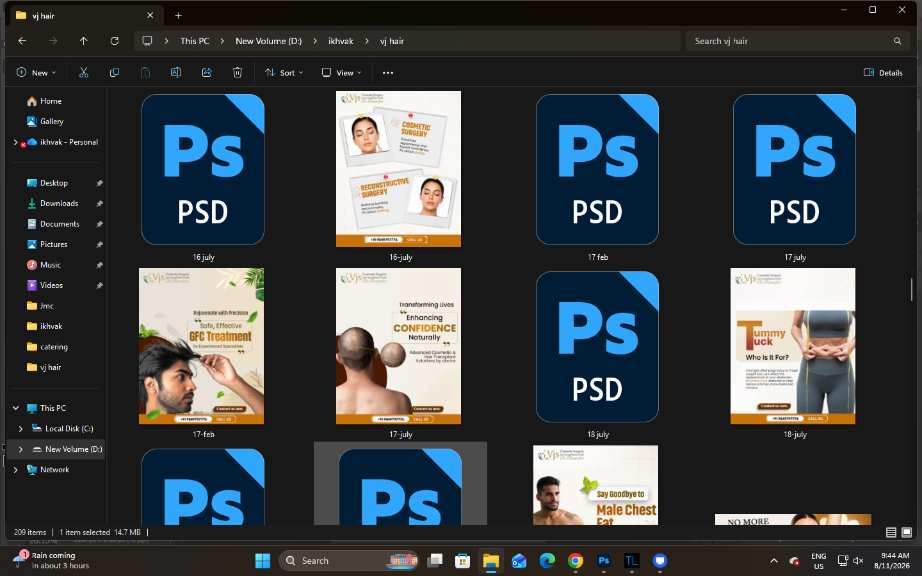
Task: Collapse the This PC tree node
Action: (16, 408)
